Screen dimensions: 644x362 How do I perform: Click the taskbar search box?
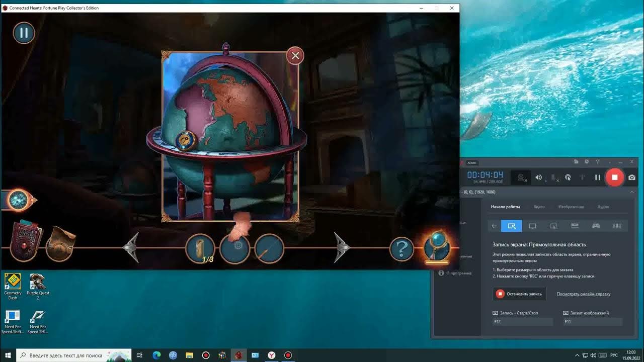[x=74, y=355]
